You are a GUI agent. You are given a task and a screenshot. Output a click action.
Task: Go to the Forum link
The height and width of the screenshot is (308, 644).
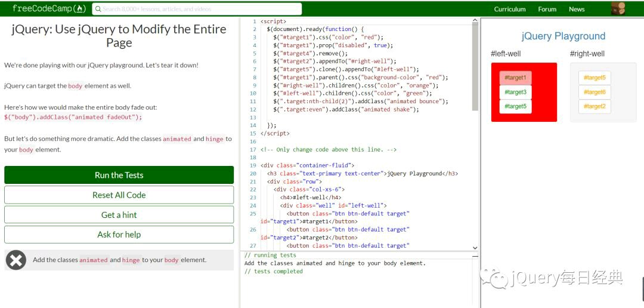pos(547,9)
